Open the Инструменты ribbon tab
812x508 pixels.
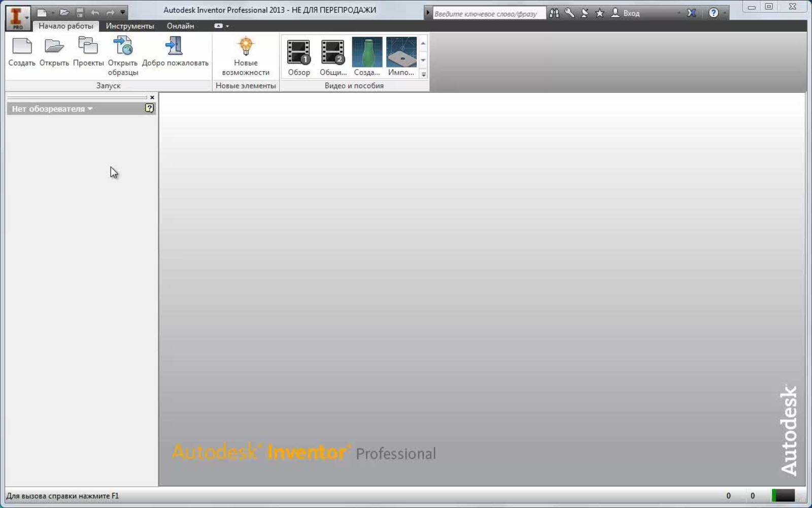point(130,26)
